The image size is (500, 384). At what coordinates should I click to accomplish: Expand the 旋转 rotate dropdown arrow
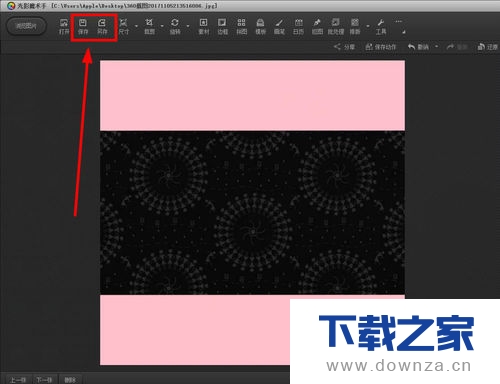(x=188, y=26)
